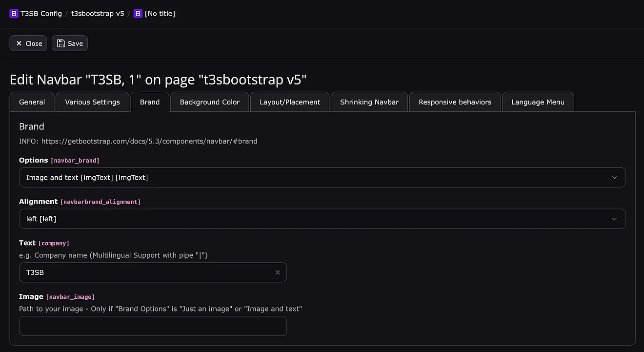Click the empty Image path input field

pyautogui.click(x=153, y=326)
